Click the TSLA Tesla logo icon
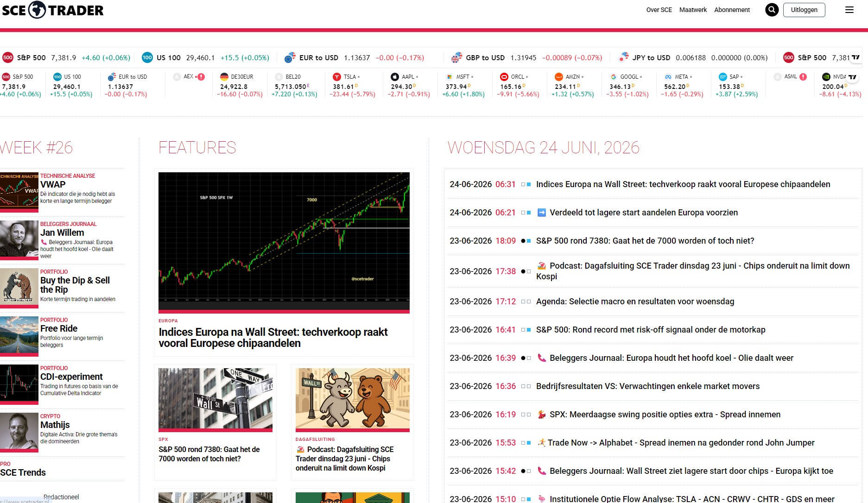The image size is (868, 503). click(x=337, y=77)
